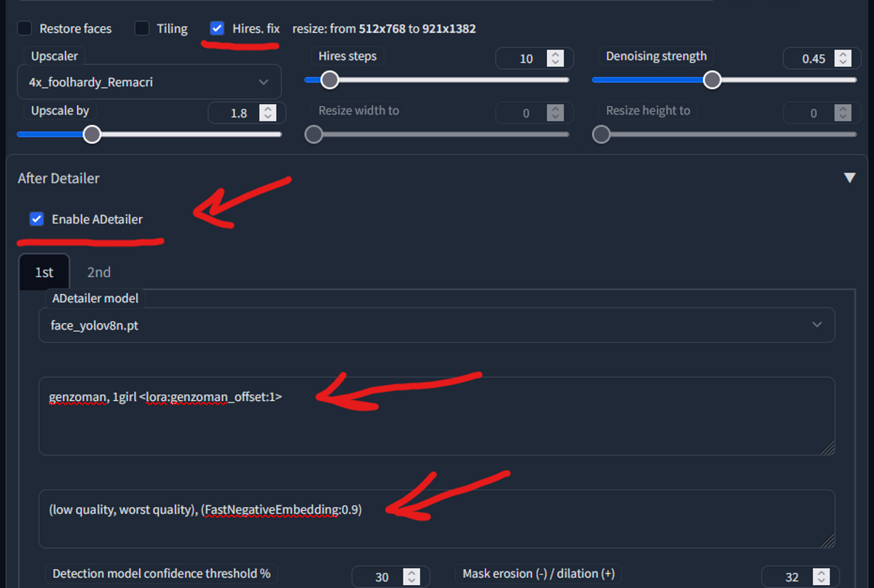874x588 pixels.
Task: Select the 1st ADetailer tab
Action: pos(44,272)
